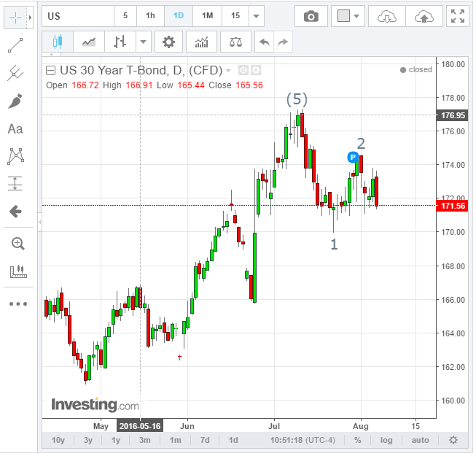
Task: Toggle series visibility eye in legend
Action: (x=243, y=71)
